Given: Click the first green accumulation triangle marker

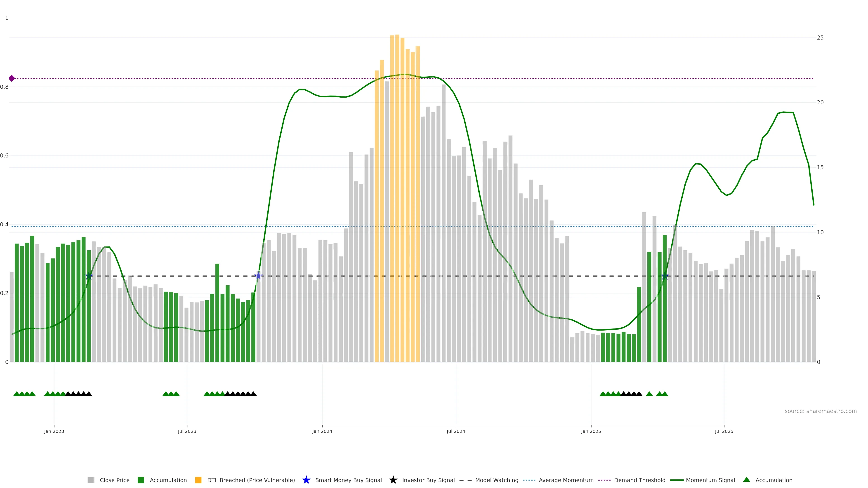Looking at the screenshot, I should [x=17, y=394].
